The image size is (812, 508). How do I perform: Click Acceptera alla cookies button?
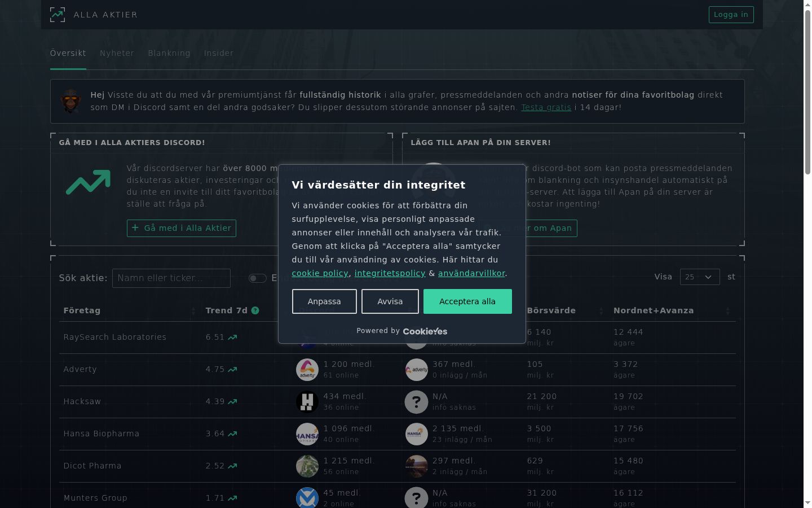[467, 301]
